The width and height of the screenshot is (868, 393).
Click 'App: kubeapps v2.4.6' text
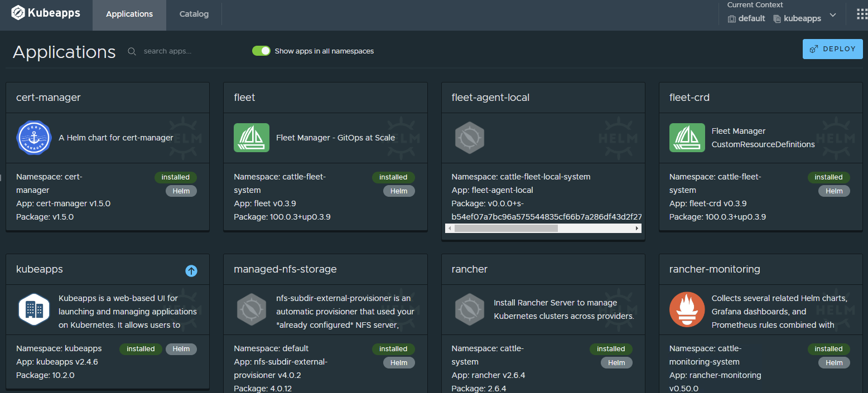[x=57, y=362]
